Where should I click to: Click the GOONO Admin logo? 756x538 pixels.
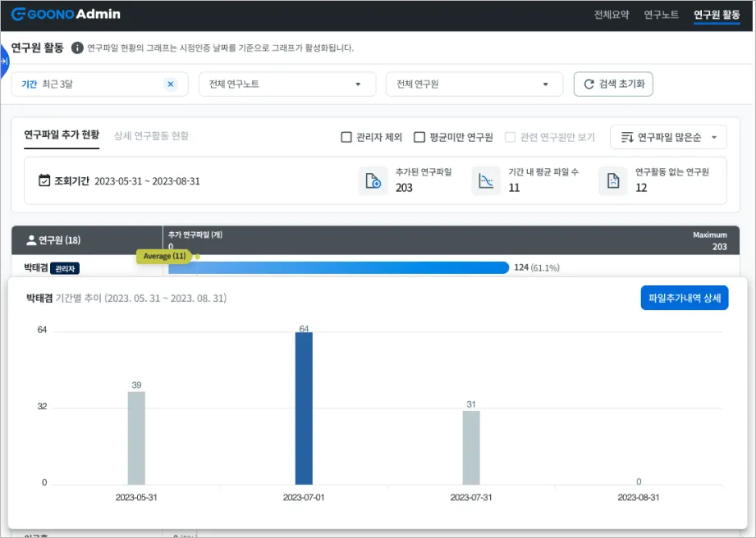pyautogui.click(x=66, y=14)
